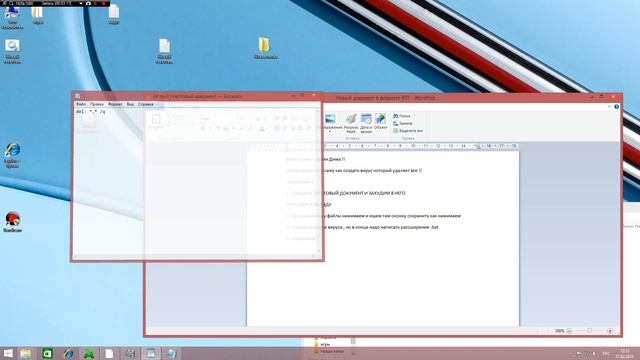This screenshot has width=640, height=360.
Task: Open the Формат menu in Notepad
Action: pos(115,104)
